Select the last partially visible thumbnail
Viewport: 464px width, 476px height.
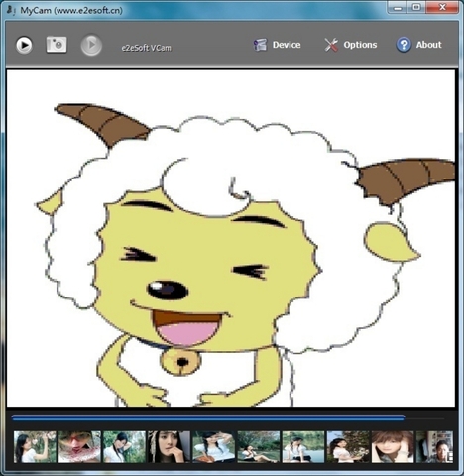tap(434, 446)
